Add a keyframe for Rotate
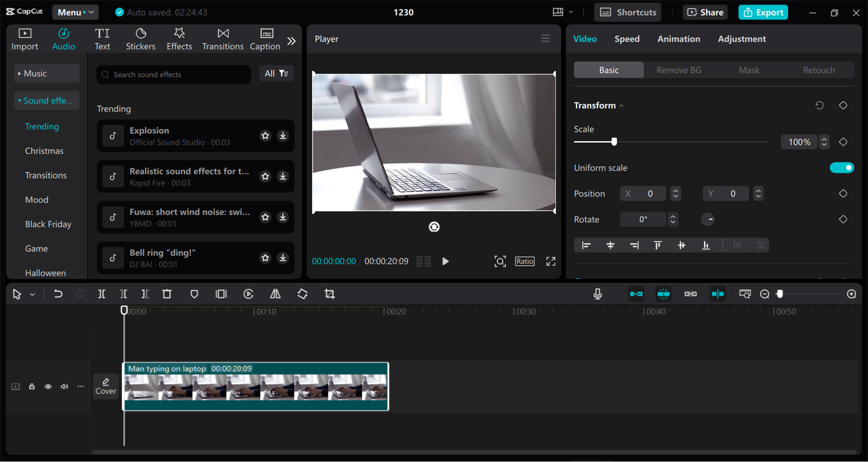This screenshot has height=462, width=868. pyautogui.click(x=843, y=219)
